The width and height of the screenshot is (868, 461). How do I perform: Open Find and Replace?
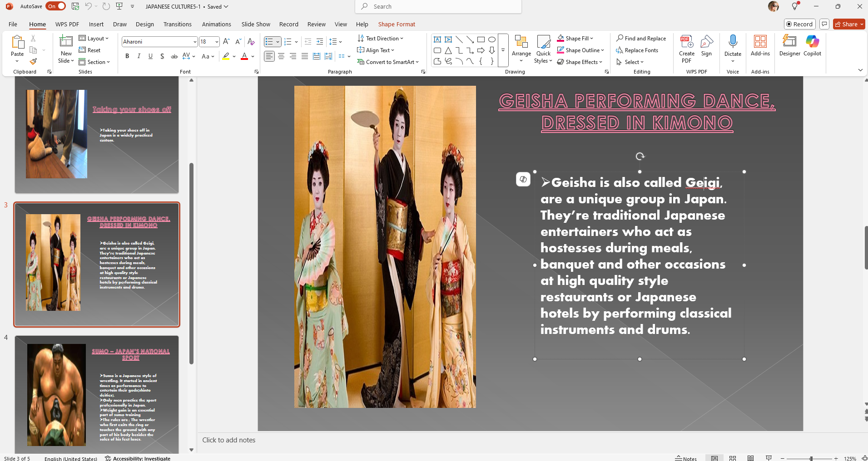pyautogui.click(x=641, y=39)
